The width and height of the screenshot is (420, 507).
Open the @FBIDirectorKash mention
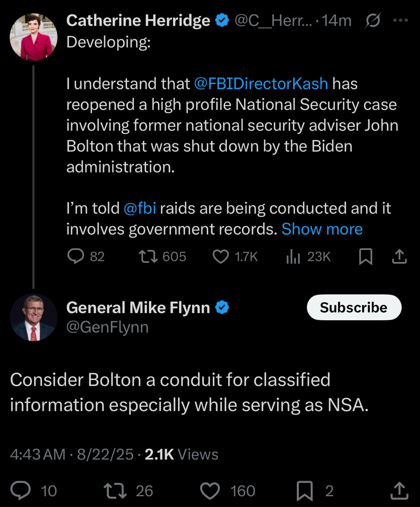coord(261,84)
